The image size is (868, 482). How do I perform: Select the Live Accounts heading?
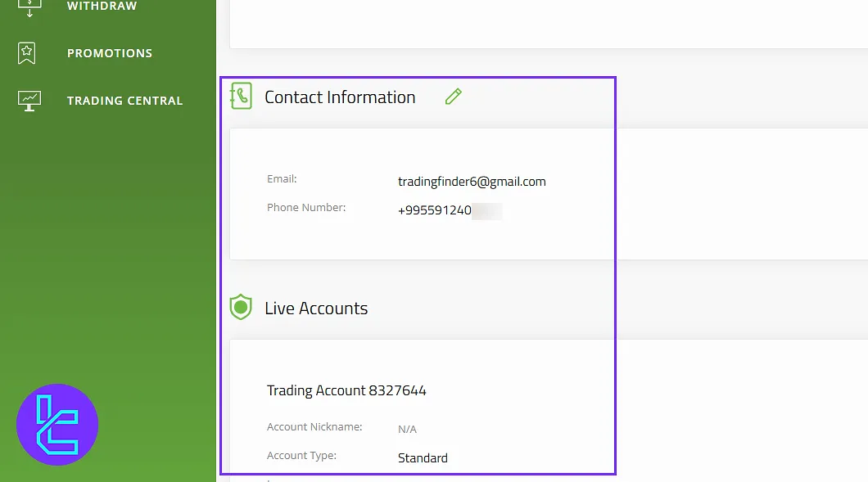[x=316, y=309]
